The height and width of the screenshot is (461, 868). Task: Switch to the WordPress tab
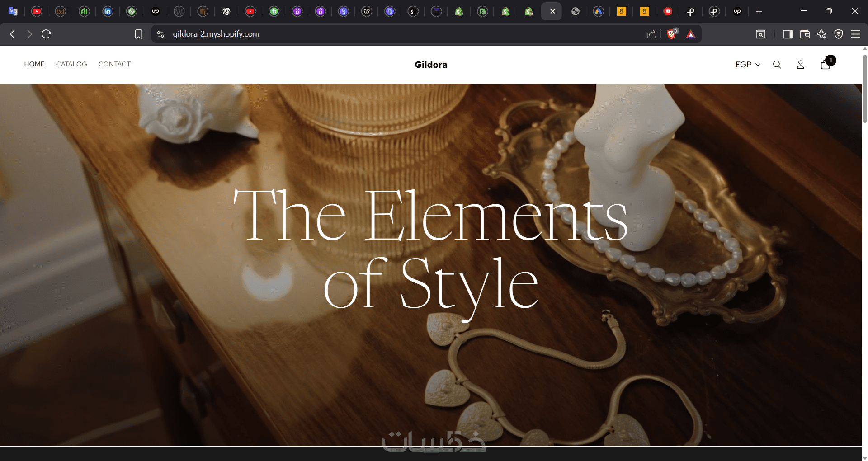click(179, 11)
